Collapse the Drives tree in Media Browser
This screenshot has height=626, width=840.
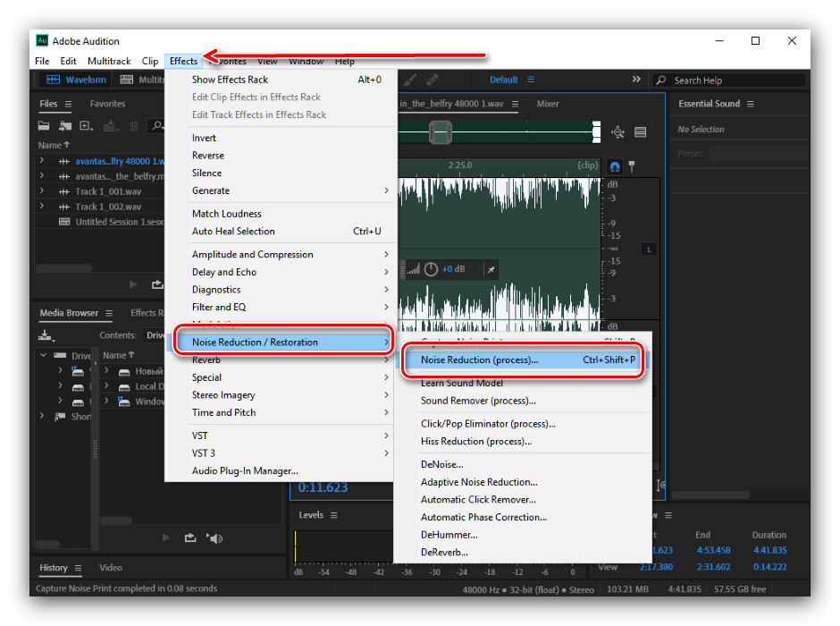tap(42, 356)
